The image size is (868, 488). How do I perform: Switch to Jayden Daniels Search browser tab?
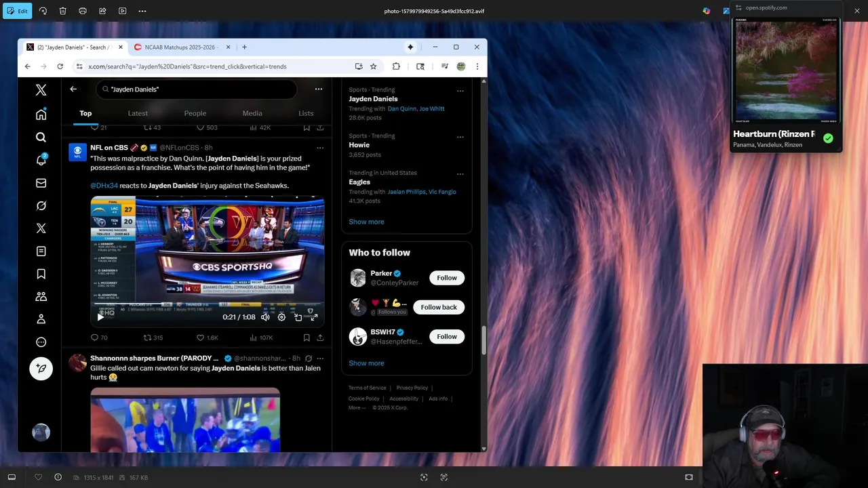click(73, 47)
